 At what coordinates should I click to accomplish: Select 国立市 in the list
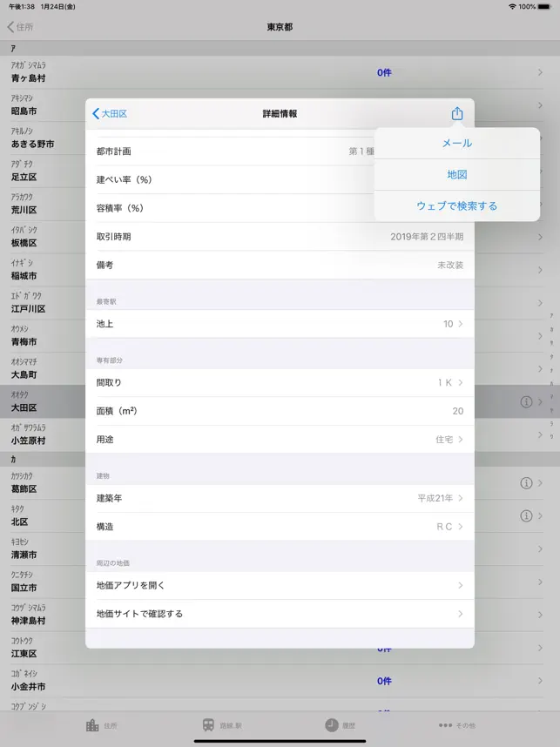24,588
